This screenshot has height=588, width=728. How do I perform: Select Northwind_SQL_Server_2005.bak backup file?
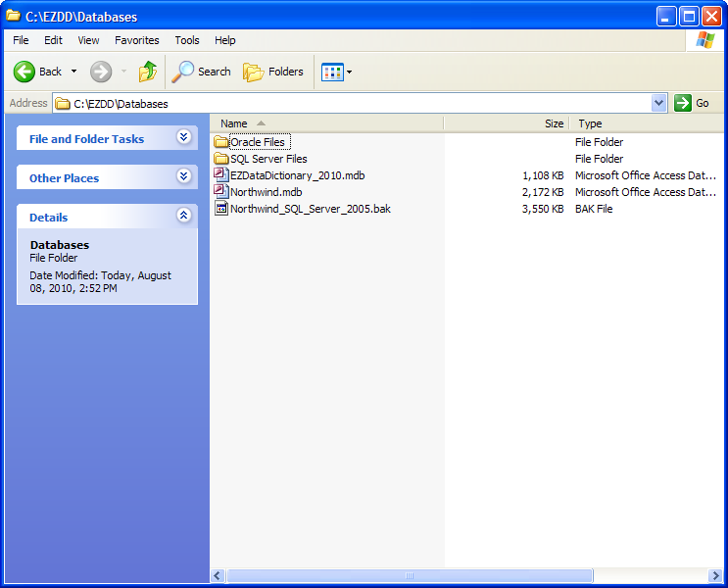[x=309, y=209]
